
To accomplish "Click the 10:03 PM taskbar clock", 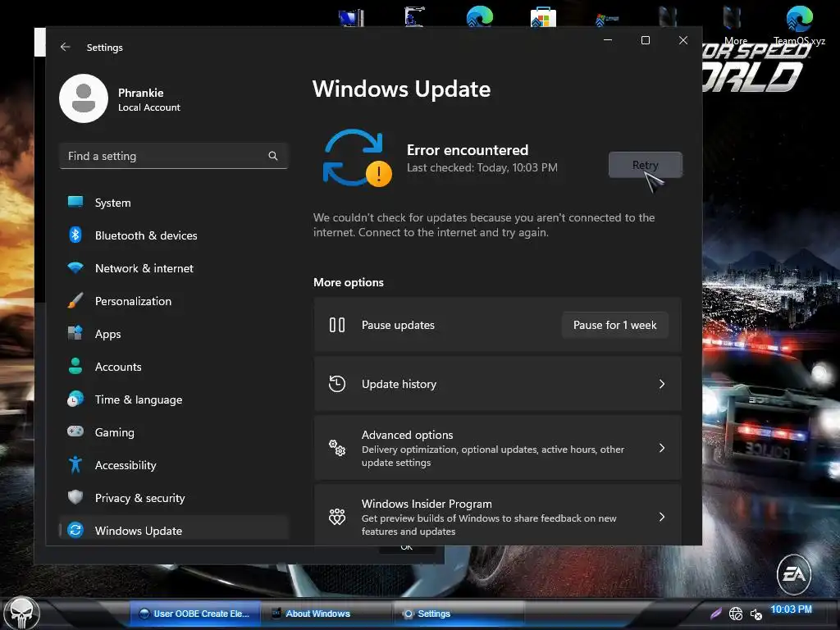I will point(792,609).
